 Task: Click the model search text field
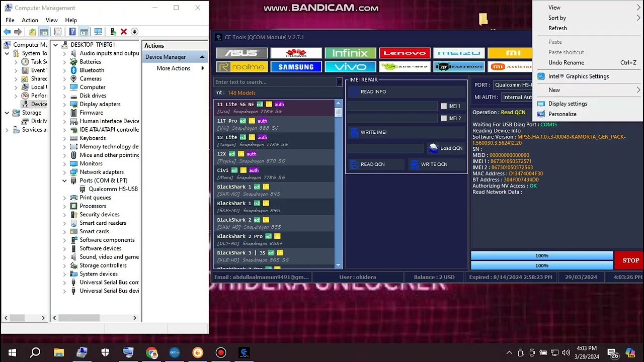275,82
